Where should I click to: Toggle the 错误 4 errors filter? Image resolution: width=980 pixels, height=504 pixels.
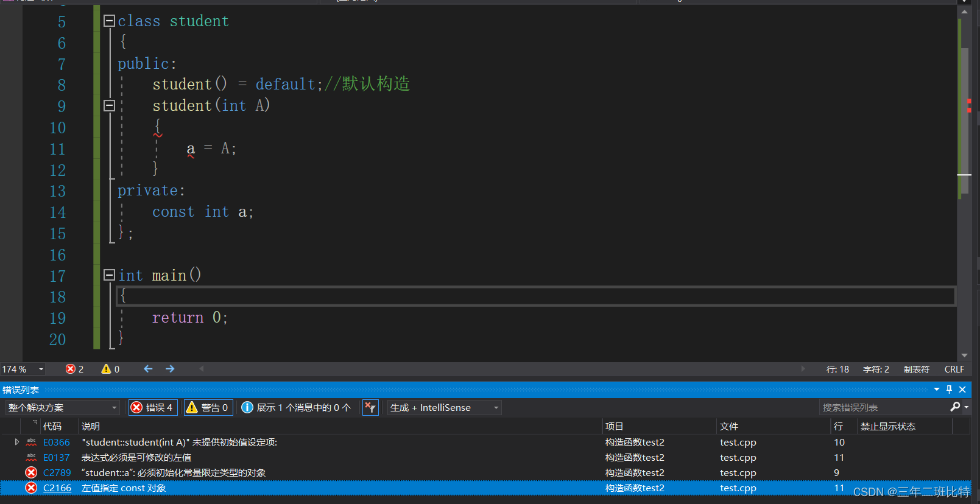point(153,408)
